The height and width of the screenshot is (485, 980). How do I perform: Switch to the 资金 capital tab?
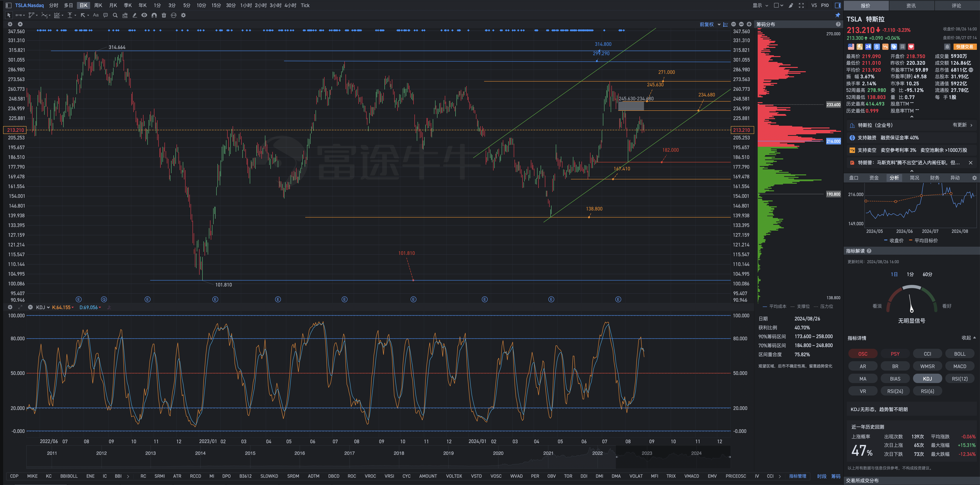[874, 178]
